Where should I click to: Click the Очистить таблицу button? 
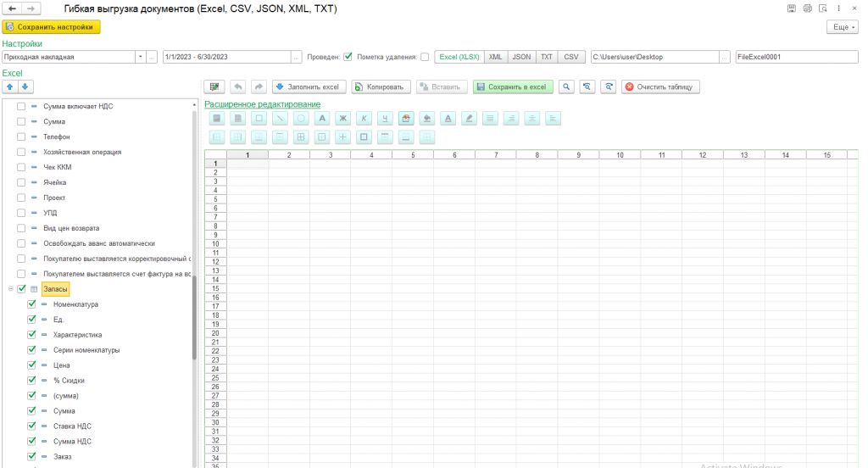tap(660, 87)
